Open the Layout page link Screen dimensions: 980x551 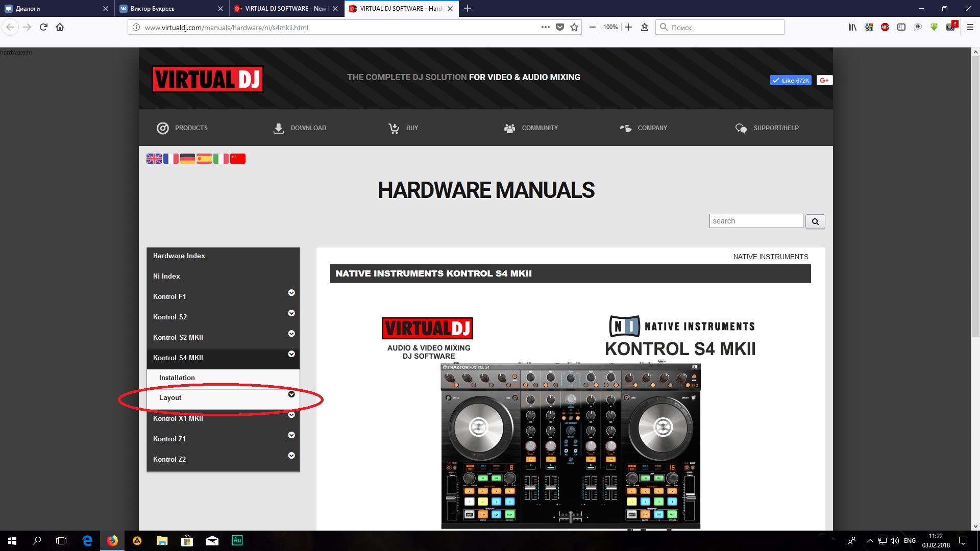(170, 397)
